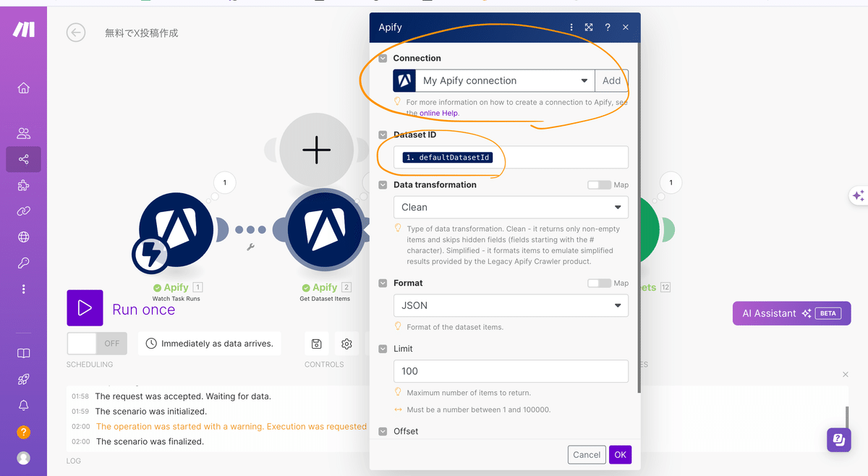Image resolution: width=868 pixels, height=476 pixels.
Task: Toggle scheduling OFF switch
Action: (x=97, y=344)
